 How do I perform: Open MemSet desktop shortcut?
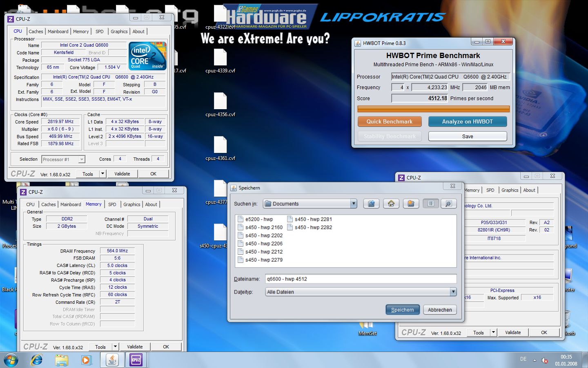367,328
